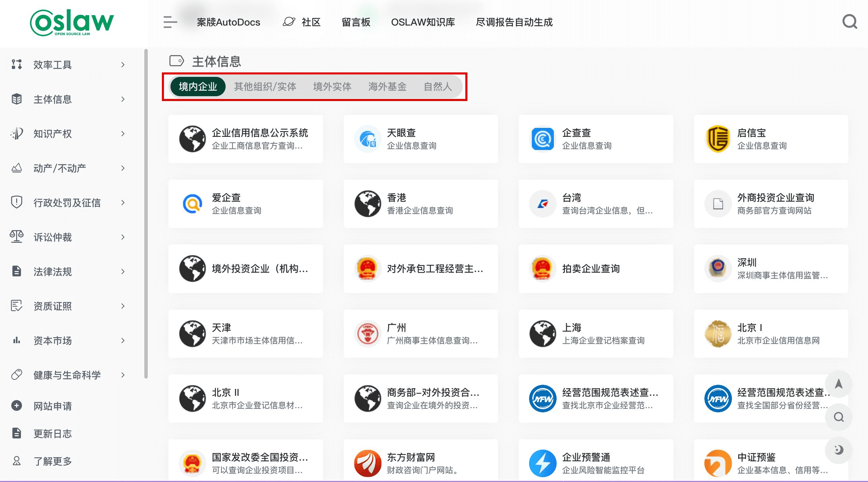This screenshot has width=868, height=482.
Task: Open 案牍AutoDocs in top nav
Action: pos(228,22)
